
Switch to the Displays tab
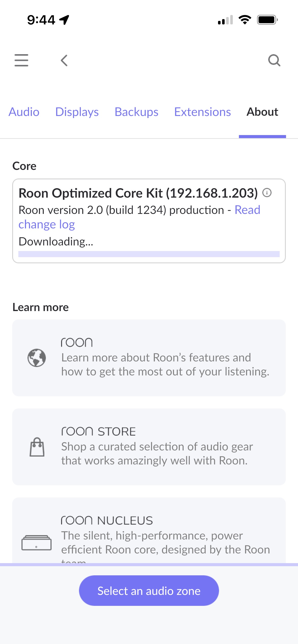click(77, 112)
